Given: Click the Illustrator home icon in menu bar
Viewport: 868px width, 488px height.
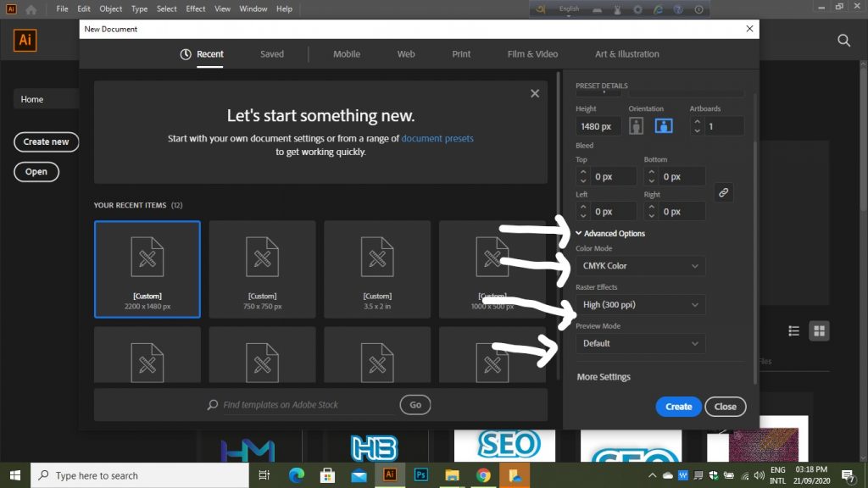Looking at the screenshot, I should coord(31,9).
